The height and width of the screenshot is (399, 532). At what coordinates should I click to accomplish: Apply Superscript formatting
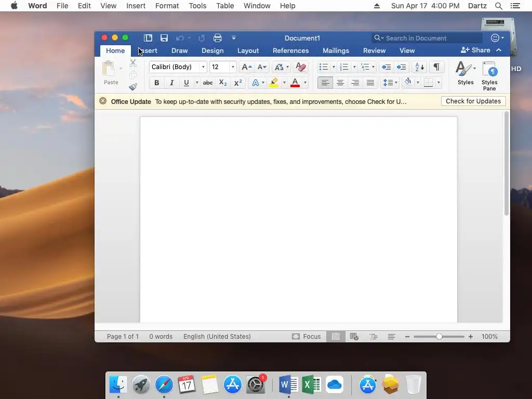coord(238,83)
